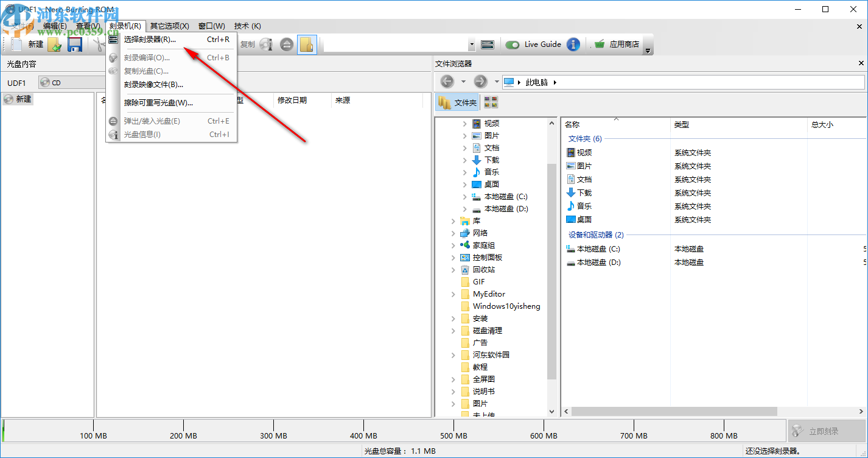The image size is (868, 458).
Task: Click the 设备和驱动器 (2) group header
Action: (596, 235)
